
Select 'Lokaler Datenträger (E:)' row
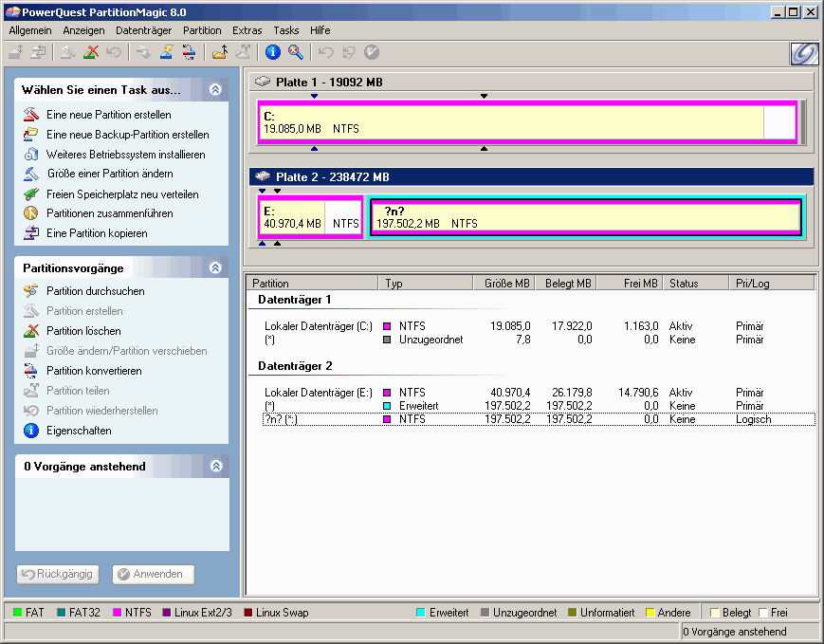click(x=539, y=392)
